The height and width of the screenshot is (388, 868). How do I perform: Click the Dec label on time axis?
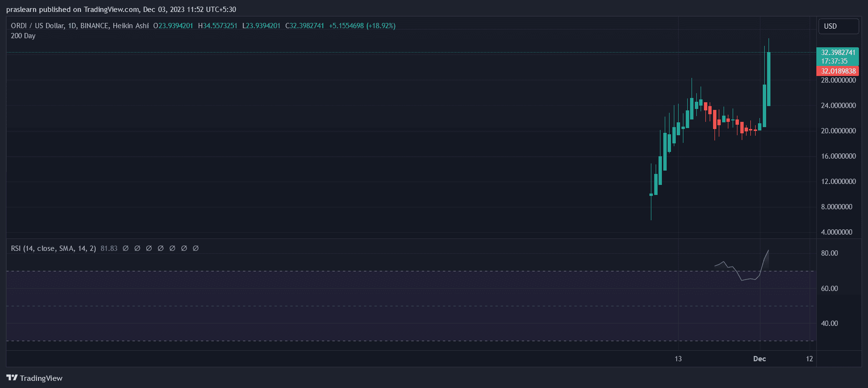(x=759, y=359)
